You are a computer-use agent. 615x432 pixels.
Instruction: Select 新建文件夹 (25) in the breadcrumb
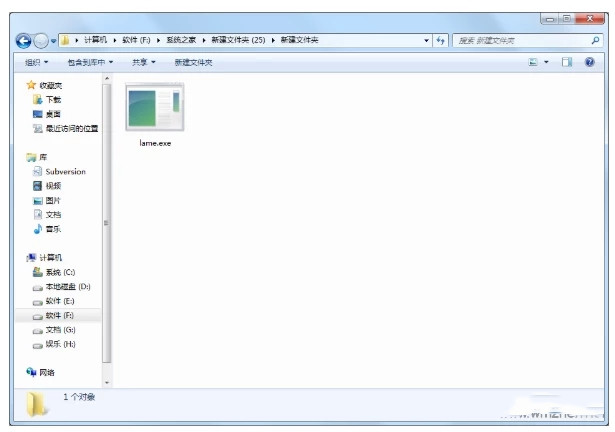coord(238,40)
